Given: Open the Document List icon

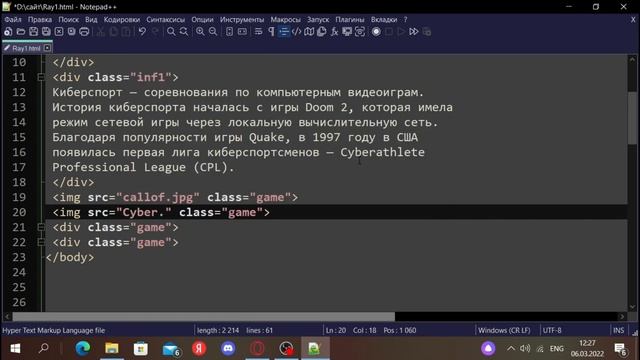Looking at the screenshot, I should 322,31.
